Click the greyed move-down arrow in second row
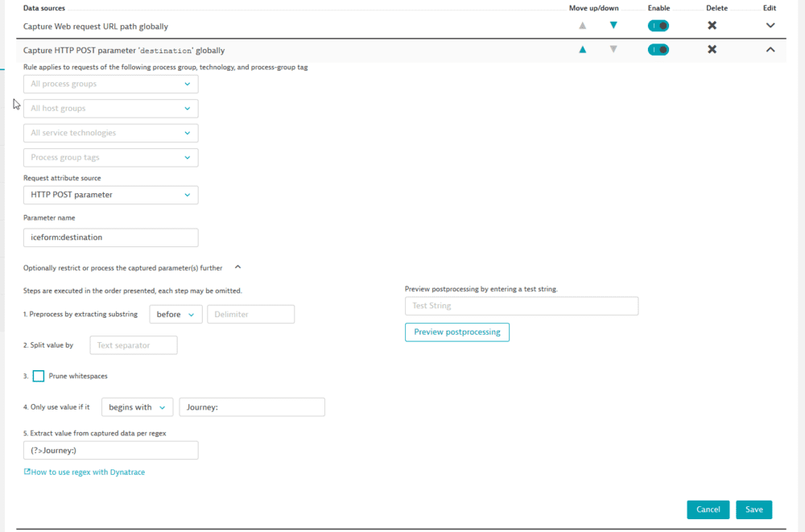Screen dimensions: 805x532 pyautogui.click(x=613, y=50)
